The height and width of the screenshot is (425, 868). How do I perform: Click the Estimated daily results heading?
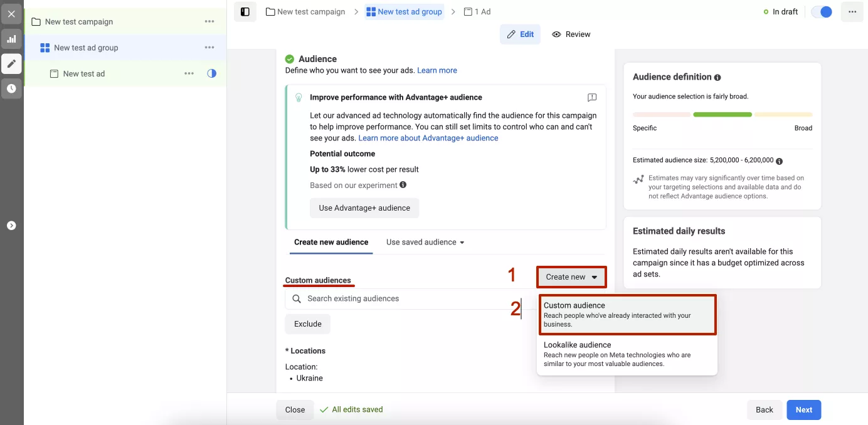point(679,231)
